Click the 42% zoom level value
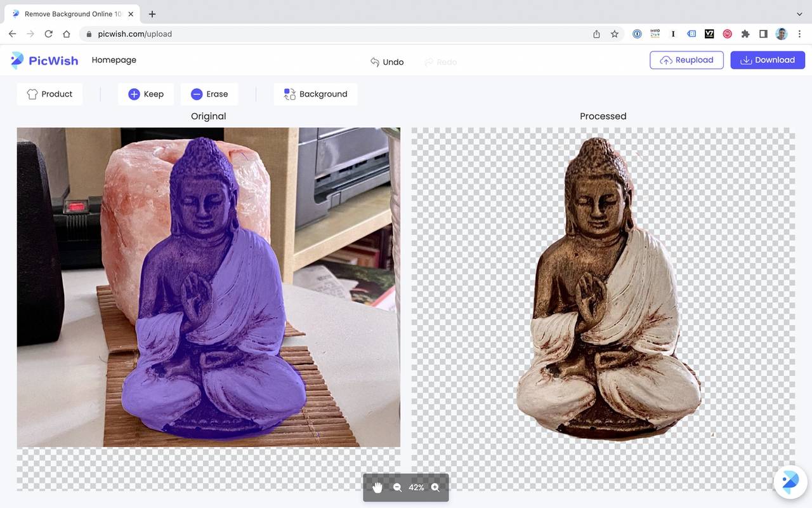This screenshot has height=508, width=812. [x=416, y=488]
